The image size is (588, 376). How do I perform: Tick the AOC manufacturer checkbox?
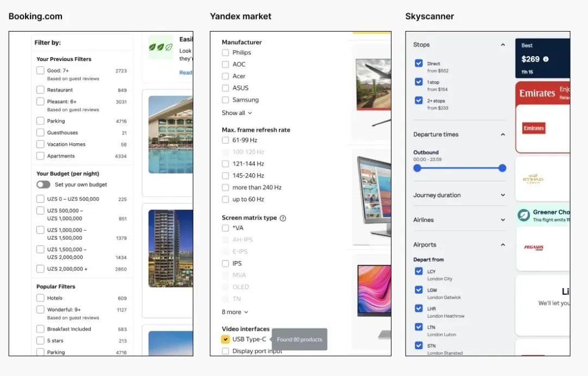click(225, 64)
